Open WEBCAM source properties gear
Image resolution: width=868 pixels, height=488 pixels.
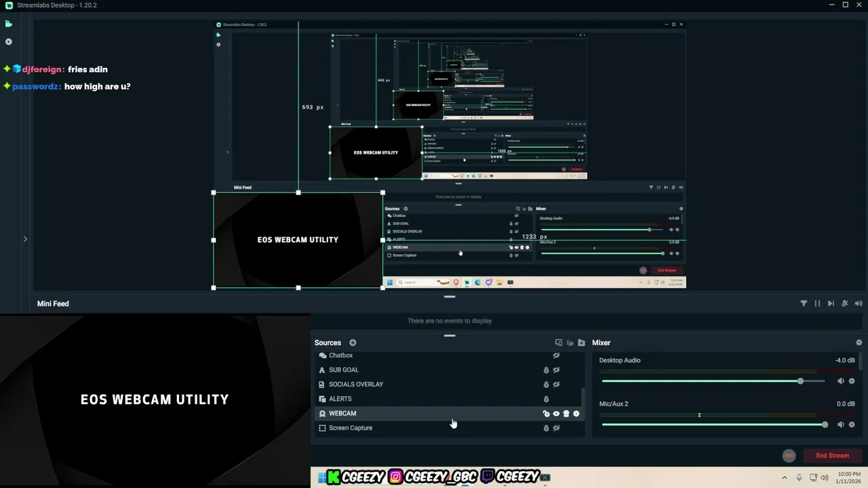576,413
